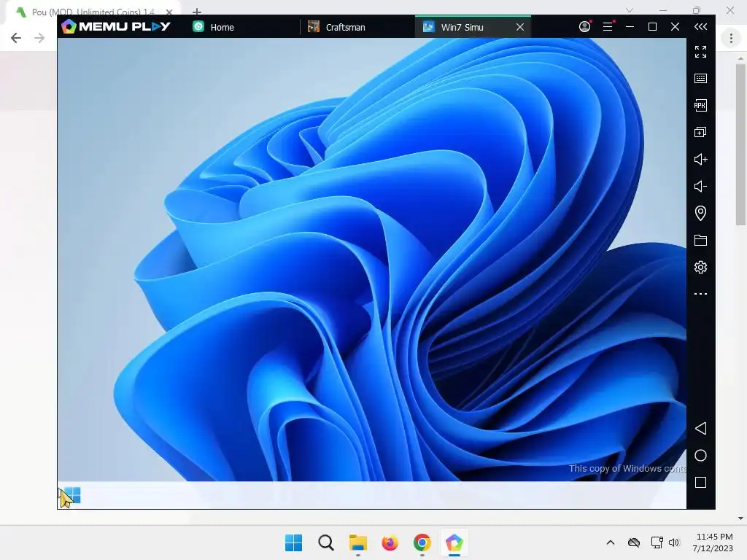Open the browser tab search chevron

(x=630, y=10)
